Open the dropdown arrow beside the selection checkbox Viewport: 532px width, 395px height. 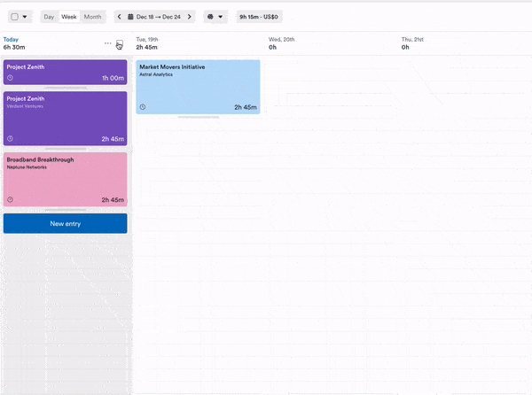point(25,17)
